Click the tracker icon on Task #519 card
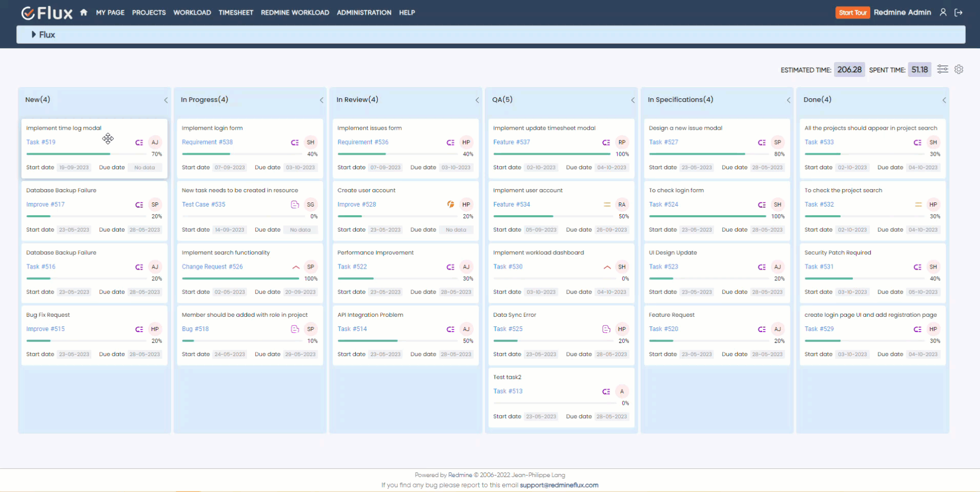This screenshot has width=980, height=492. click(x=138, y=142)
